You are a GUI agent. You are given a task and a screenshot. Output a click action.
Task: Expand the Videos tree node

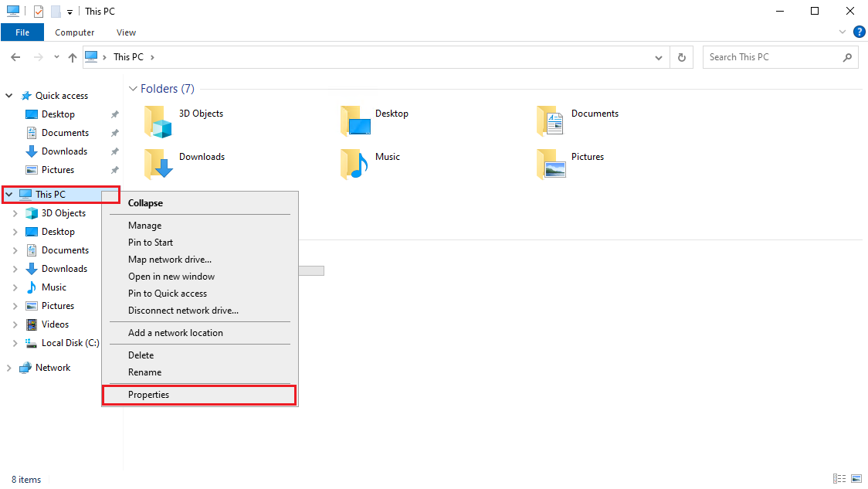pos(15,324)
